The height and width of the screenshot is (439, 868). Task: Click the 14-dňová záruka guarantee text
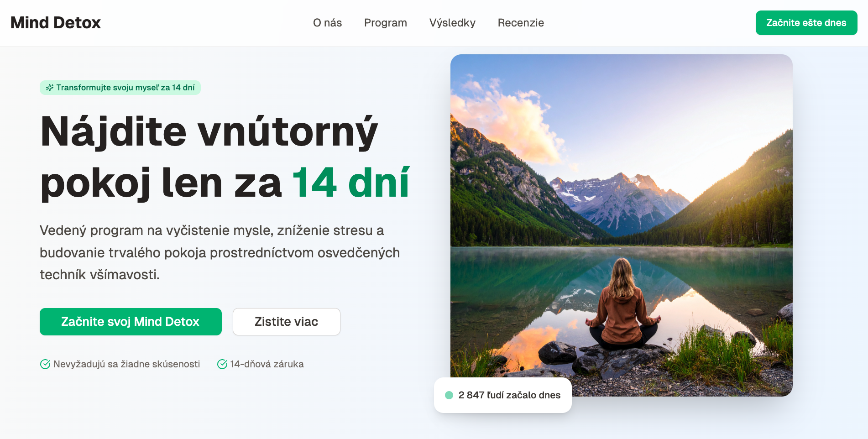[267, 364]
